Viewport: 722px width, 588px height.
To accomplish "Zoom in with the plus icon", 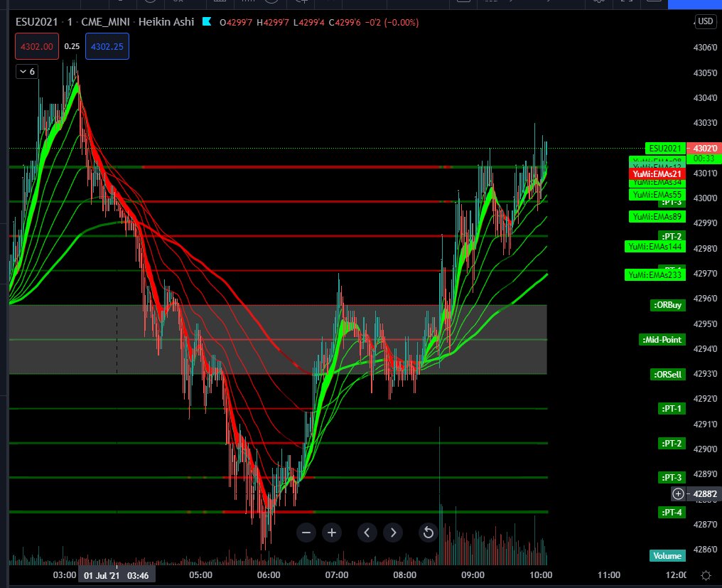I will tap(331, 533).
